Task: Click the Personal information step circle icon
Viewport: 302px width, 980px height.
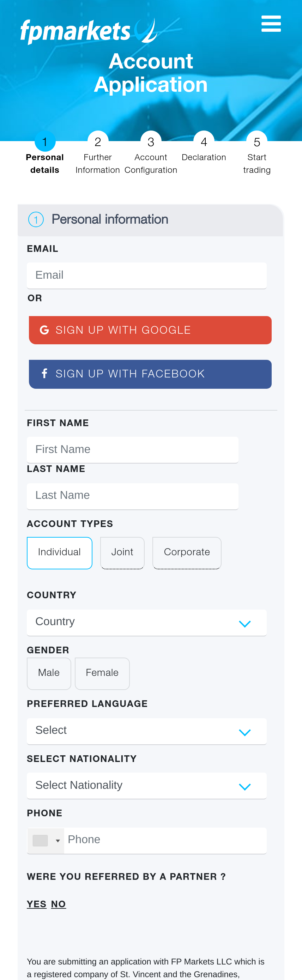Action: (x=36, y=219)
